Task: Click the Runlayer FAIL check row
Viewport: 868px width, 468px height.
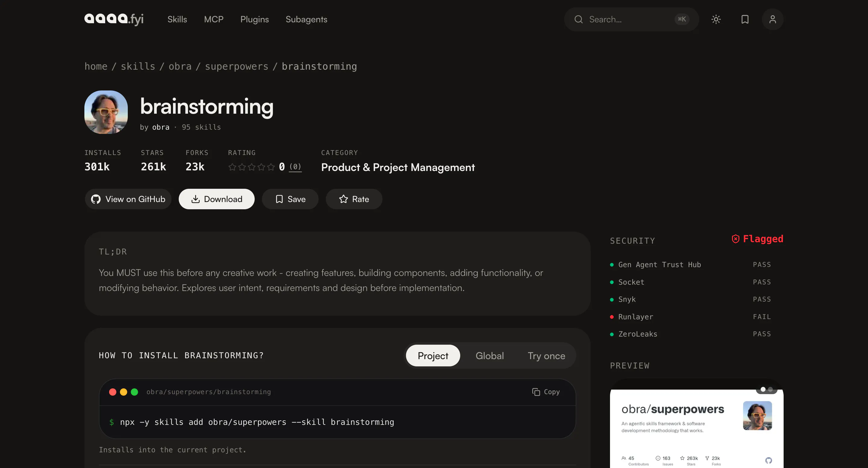Action: click(690, 317)
